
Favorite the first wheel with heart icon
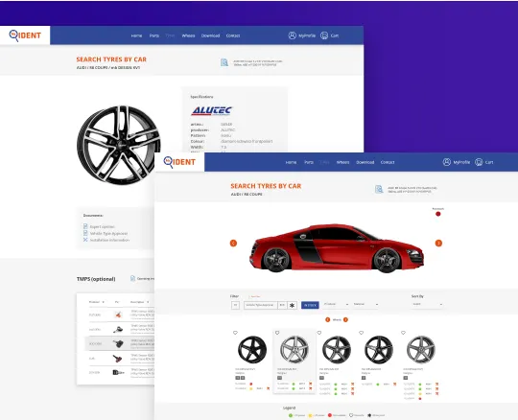(x=235, y=333)
